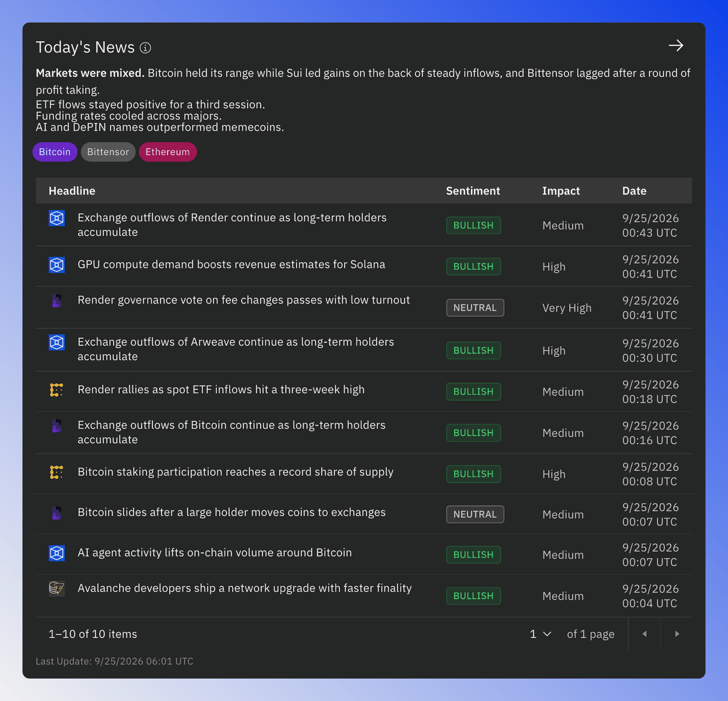Sort by Headline column header
The image size is (728, 701).
tap(72, 191)
